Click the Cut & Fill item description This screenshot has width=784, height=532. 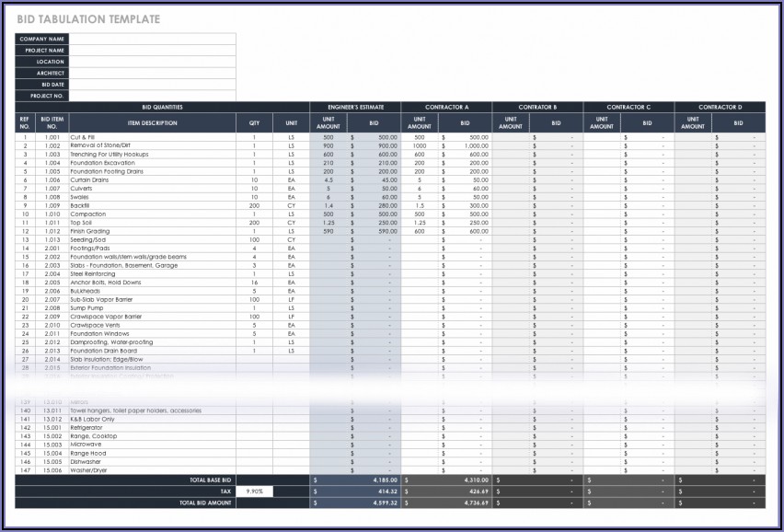click(83, 137)
